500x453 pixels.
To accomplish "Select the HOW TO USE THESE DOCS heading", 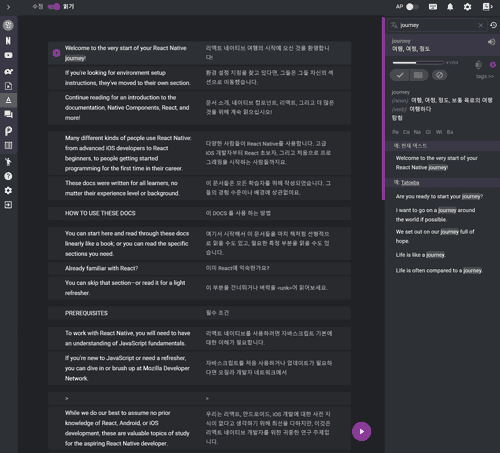I will [x=100, y=213].
